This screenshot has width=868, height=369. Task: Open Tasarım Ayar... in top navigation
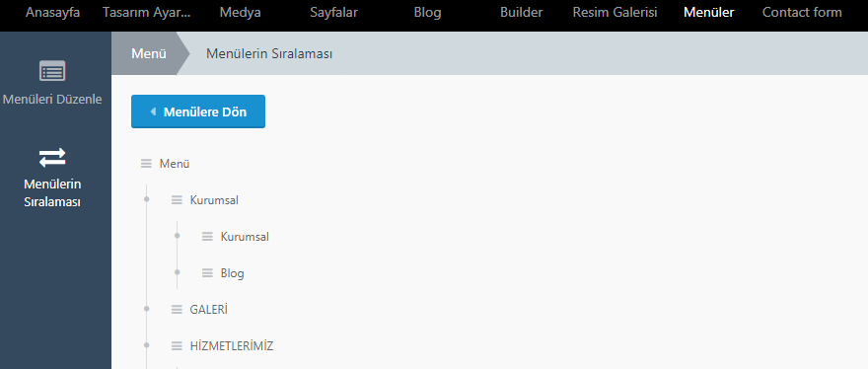point(147,12)
